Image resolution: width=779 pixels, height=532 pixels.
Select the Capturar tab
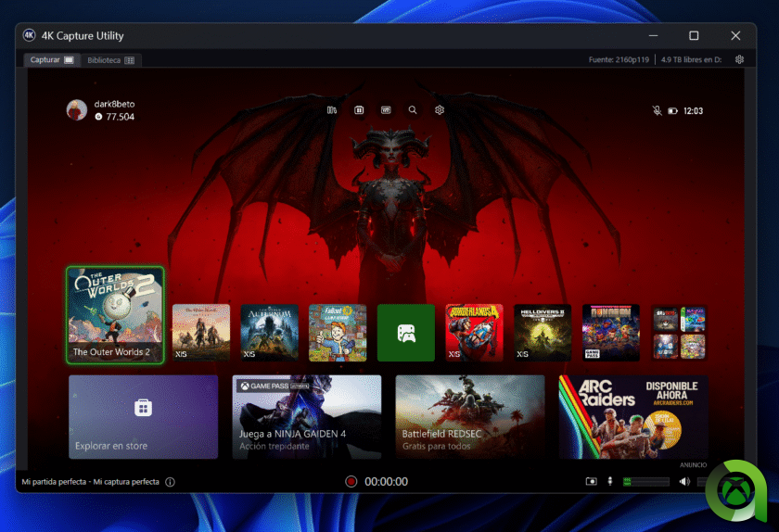tap(52, 60)
